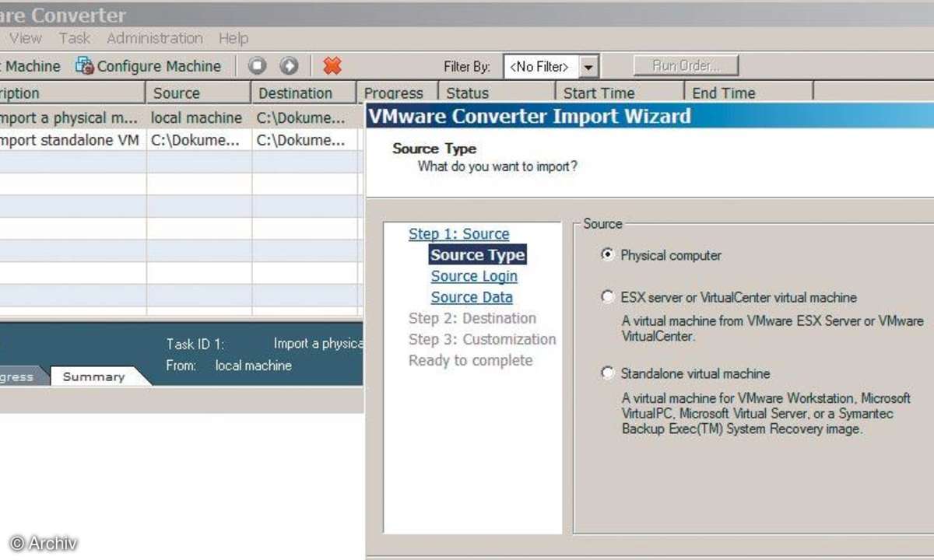Sort tasks by Destination column header

[x=304, y=93]
